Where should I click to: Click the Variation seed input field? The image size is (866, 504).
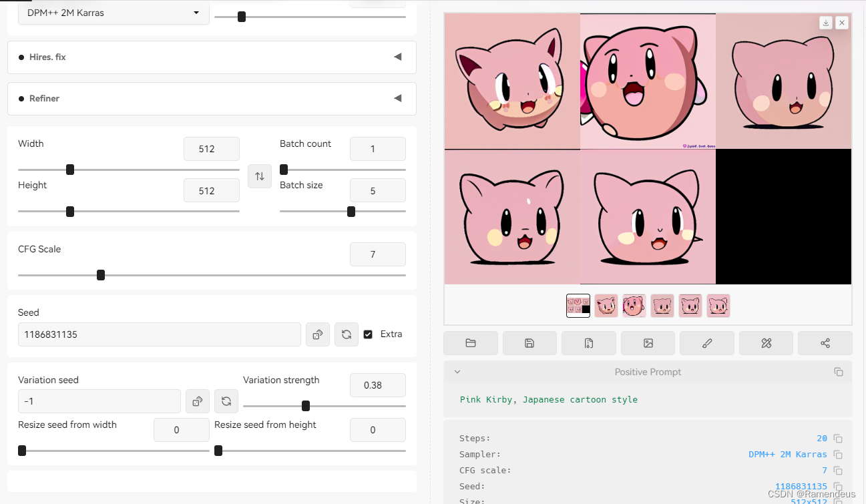pos(99,401)
